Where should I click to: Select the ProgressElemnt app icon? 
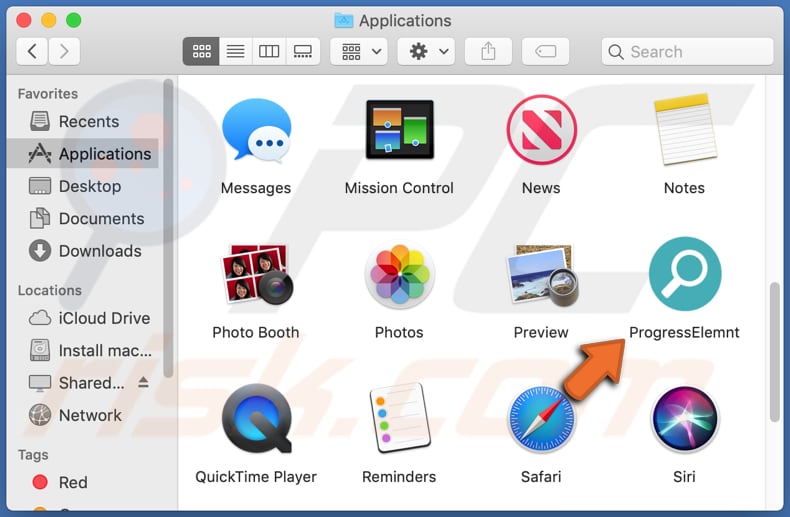[685, 274]
